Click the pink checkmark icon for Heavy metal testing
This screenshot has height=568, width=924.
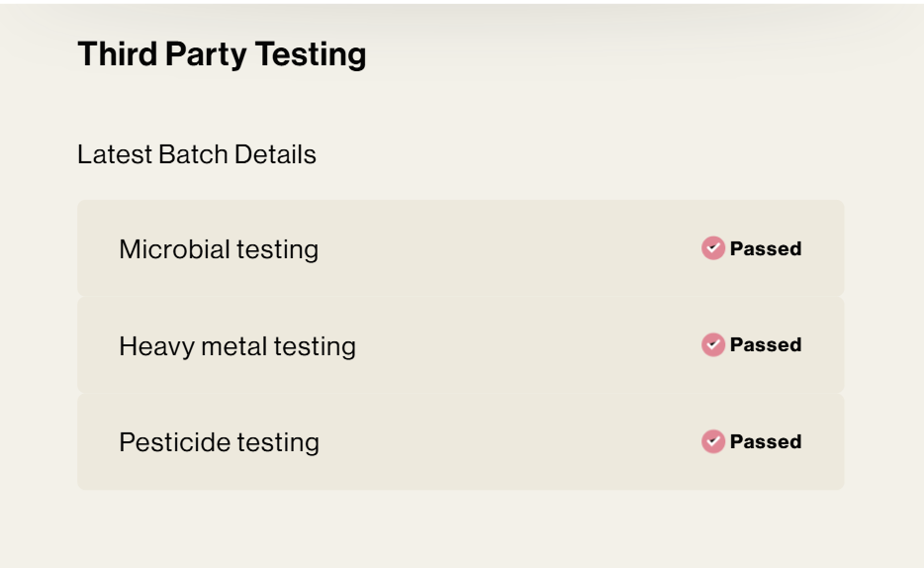coord(713,344)
